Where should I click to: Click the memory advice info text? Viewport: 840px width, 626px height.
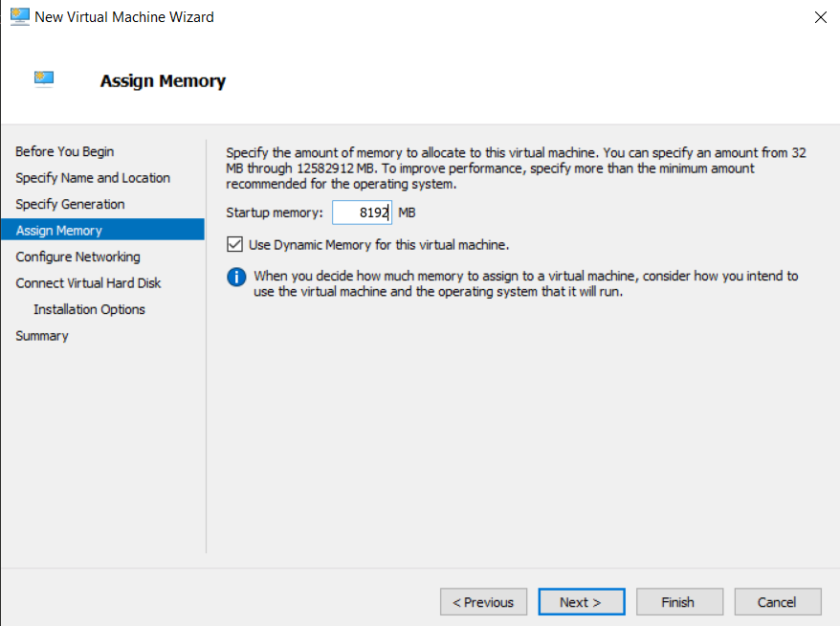point(525,283)
